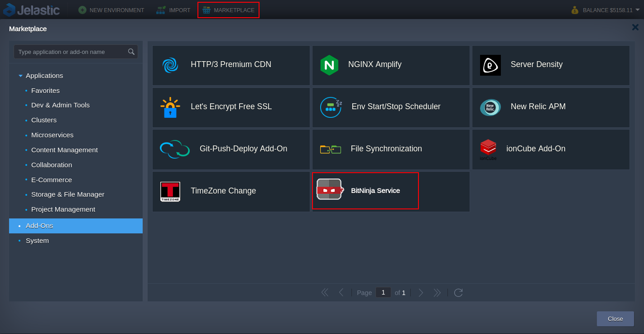The width and height of the screenshot is (644, 334).
Task: Click the New Relic APM label
Action: (x=538, y=106)
